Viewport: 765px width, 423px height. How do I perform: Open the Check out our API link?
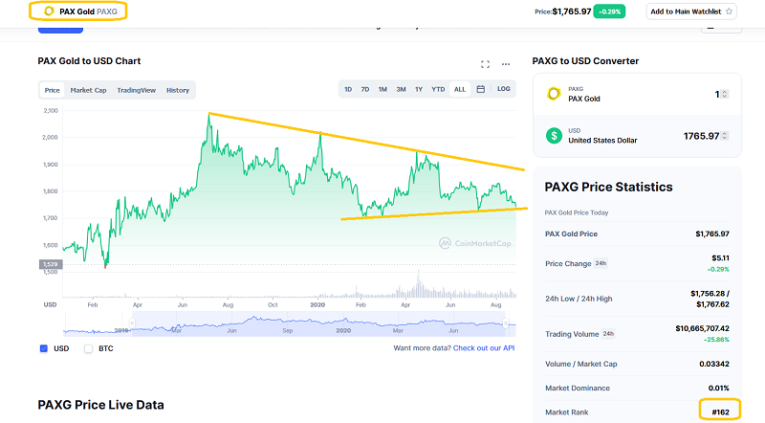pos(483,348)
